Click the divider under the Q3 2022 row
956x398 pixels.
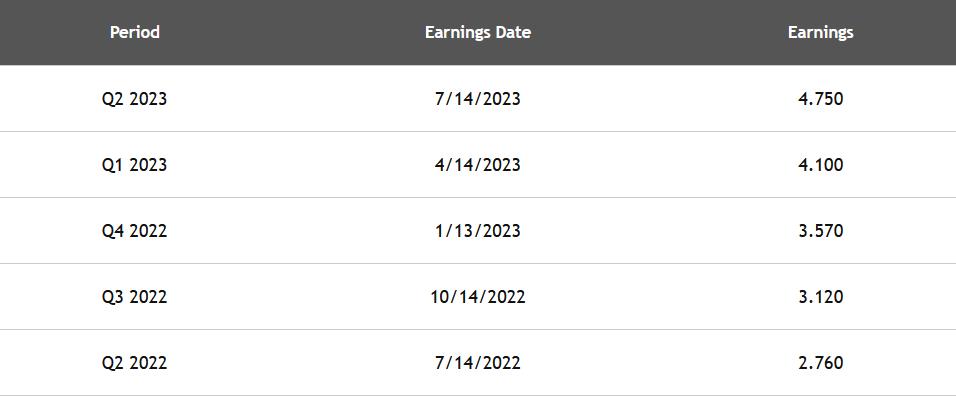(478, 330)
